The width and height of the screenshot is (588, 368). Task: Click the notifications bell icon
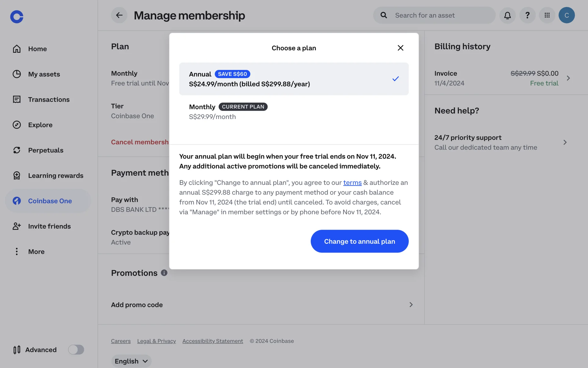507,15
